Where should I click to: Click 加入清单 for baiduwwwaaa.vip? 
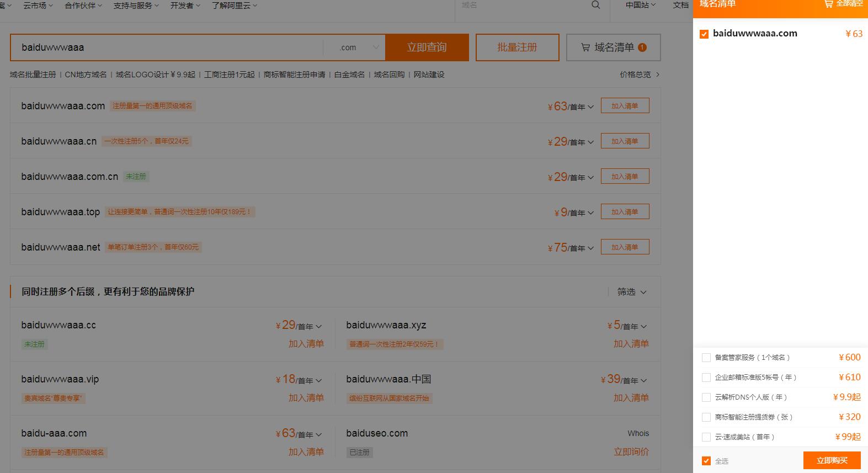[x=306, y=398]
